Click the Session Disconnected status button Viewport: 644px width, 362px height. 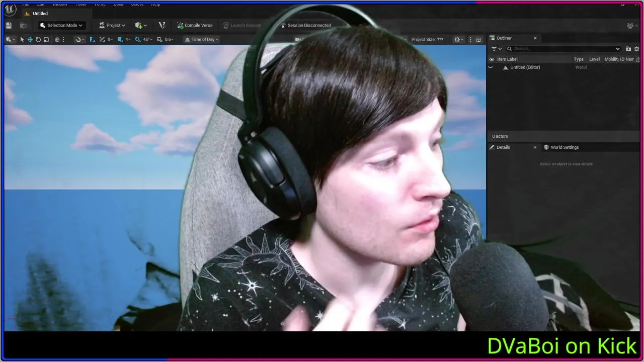click(306, 25)
